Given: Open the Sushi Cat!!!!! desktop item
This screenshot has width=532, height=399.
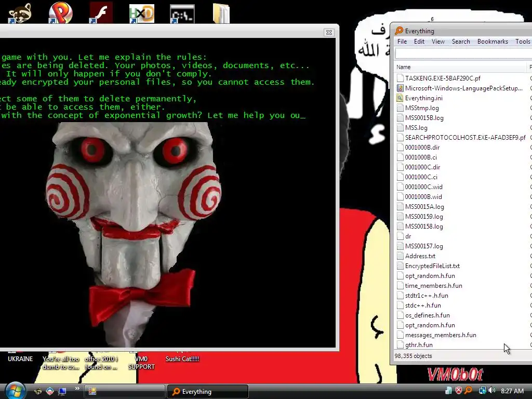Looking at the screenshot, I should (x=182, y=358).
